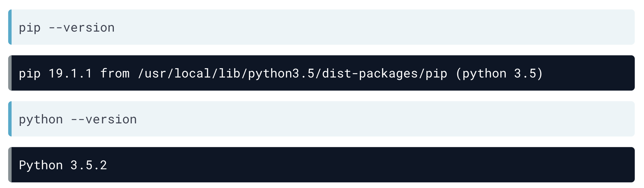This screenshot has height=188, width=644.
Task: Click the 'pip 19.1.1' version text
Action: pos(55,74)
